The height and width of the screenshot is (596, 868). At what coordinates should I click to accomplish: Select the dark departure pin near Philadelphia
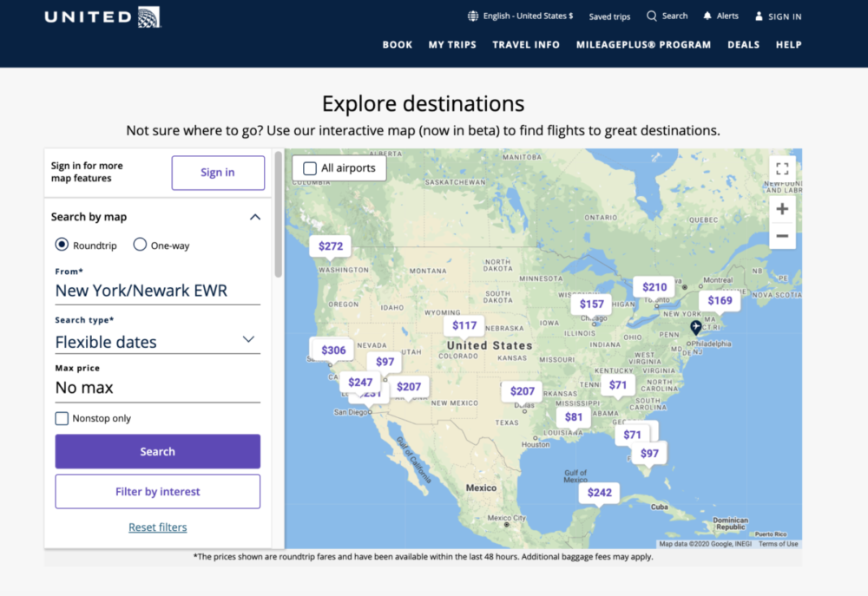[x=695, y=328]
